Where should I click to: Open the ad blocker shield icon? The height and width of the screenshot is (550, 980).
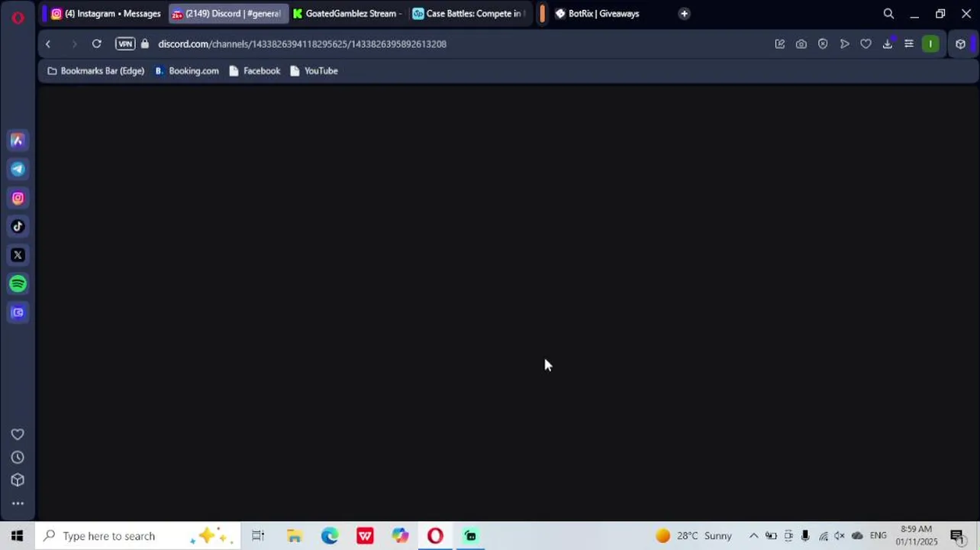(x=823, y=44)
